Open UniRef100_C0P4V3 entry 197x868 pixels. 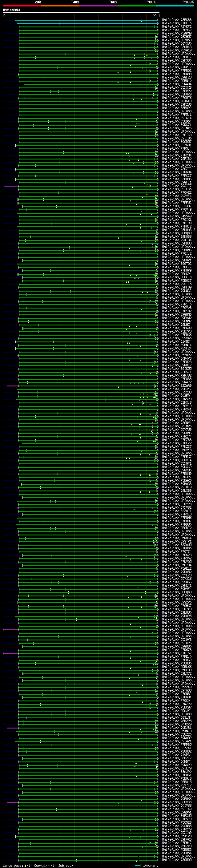177,358
